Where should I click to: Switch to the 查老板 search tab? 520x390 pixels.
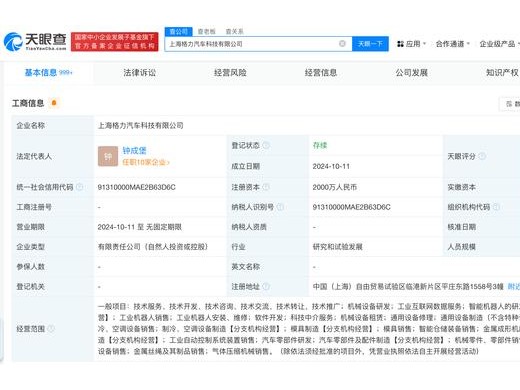coord(206,32)
